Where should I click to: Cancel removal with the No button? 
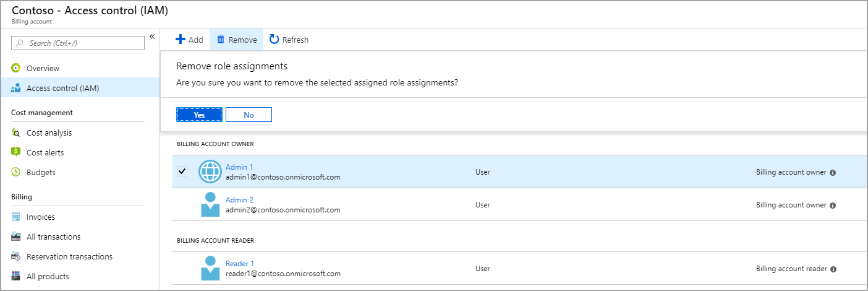coord(249,115)
